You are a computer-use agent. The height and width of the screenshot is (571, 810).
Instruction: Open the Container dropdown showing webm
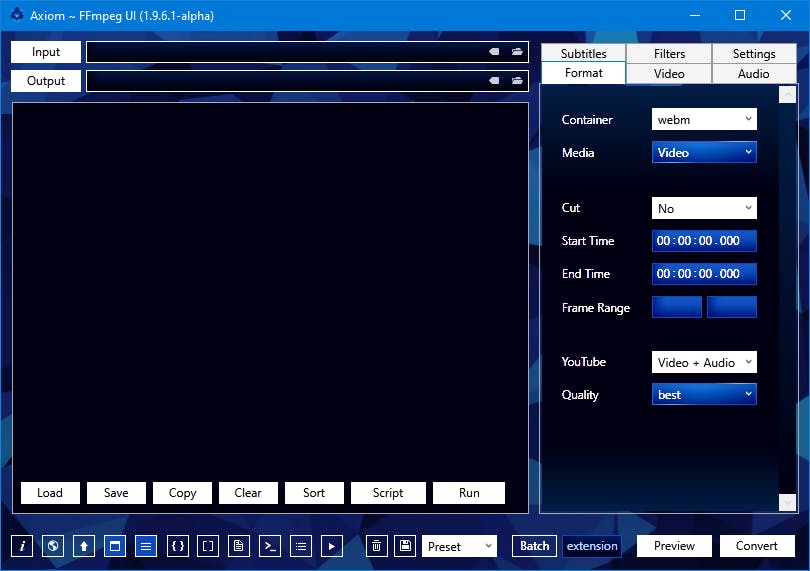[x=704, y=119]
